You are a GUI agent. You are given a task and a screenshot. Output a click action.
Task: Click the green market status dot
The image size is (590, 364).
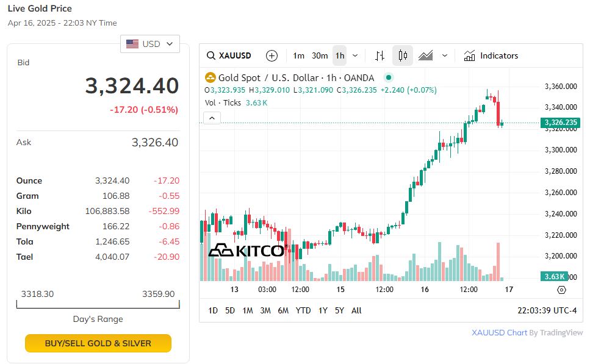389,77
